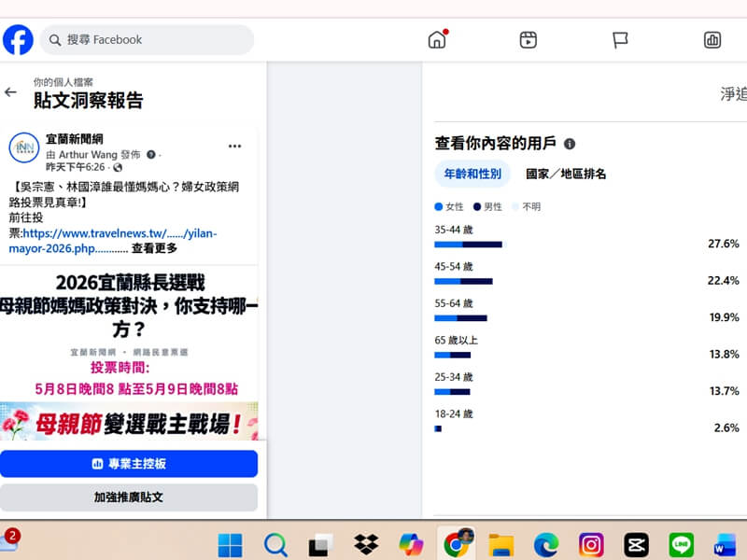Click the 22.4% value
747x560 pixels.
[x=723, y=281]
